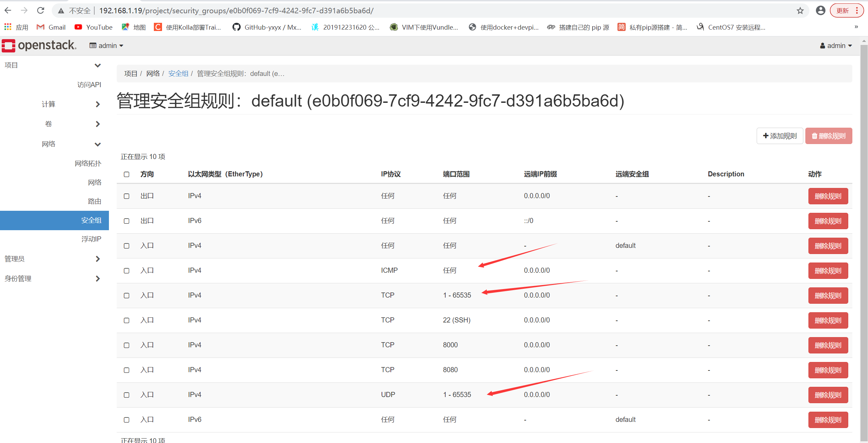Toggle the checkbox for first 出口 IPv4 row
The image size is (868, 443).
click(x=127, y=195)
